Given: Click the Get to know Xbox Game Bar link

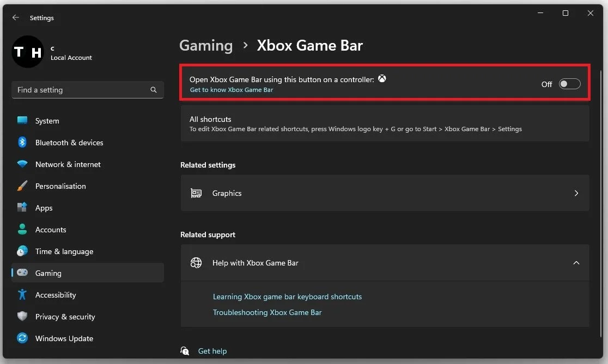Looking at the screenshot, I should (x=232, y=90).
